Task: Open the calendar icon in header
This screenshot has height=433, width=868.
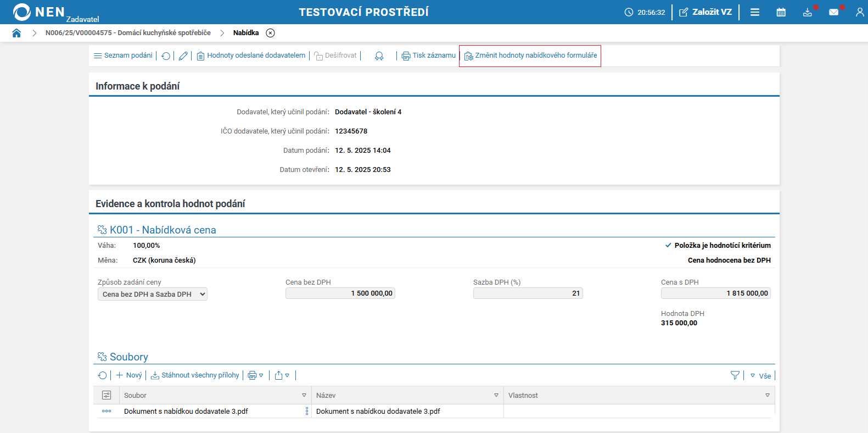Action: click(781, 12)
